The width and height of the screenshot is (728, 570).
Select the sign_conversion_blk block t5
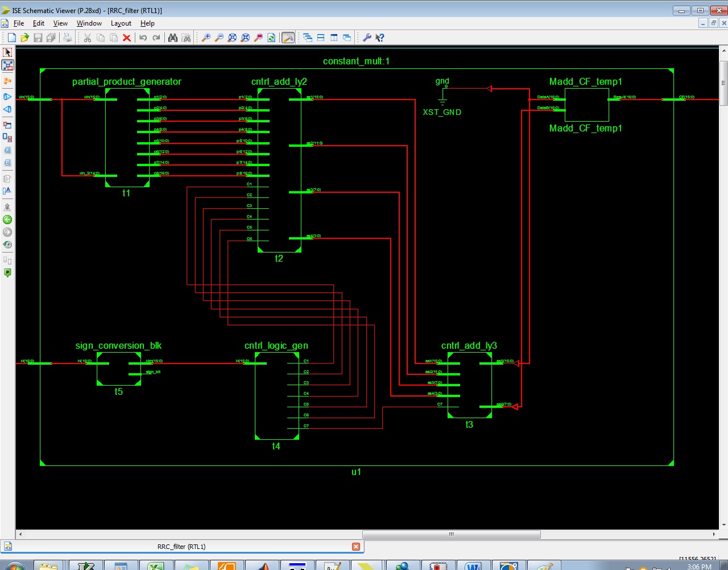pos(119,369)
